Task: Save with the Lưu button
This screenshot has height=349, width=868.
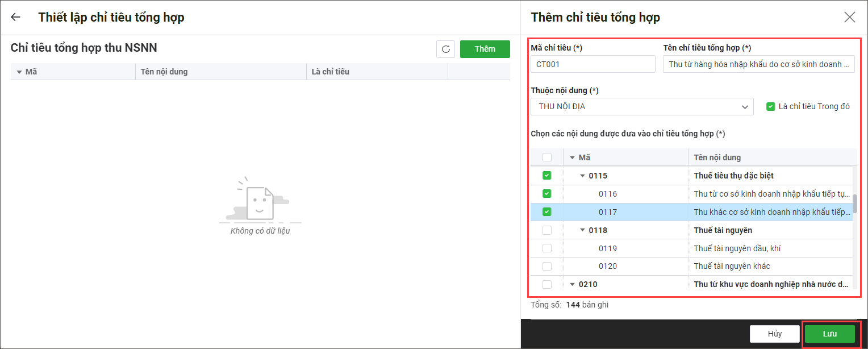Action: [x=830, y=334]
